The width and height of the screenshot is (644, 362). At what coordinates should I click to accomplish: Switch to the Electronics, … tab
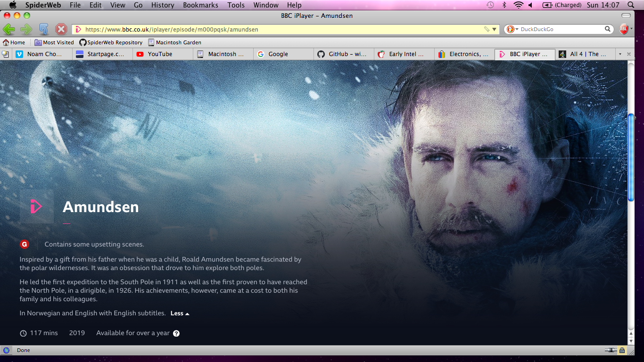(x=464, y=54)
